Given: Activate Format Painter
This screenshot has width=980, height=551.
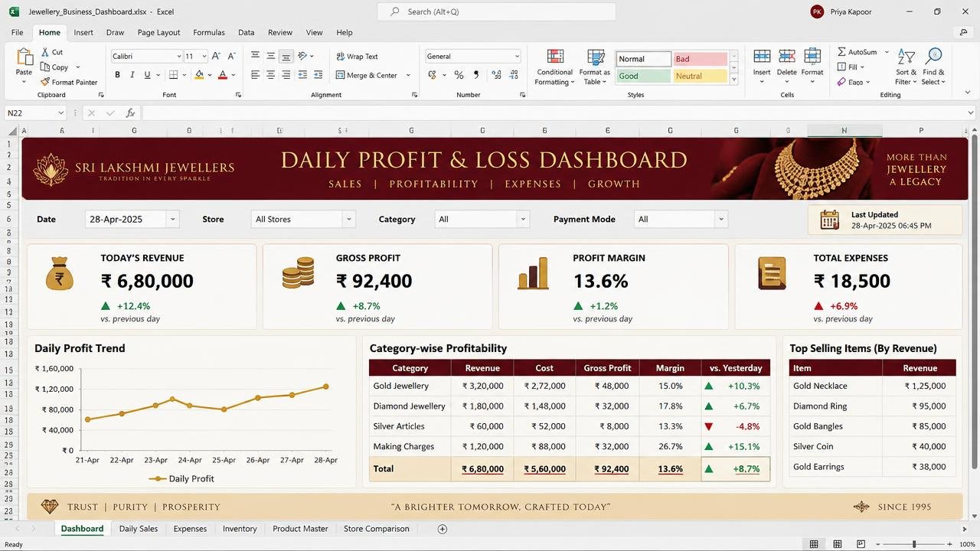Looking at the screenshot, I should click(69, 82).
